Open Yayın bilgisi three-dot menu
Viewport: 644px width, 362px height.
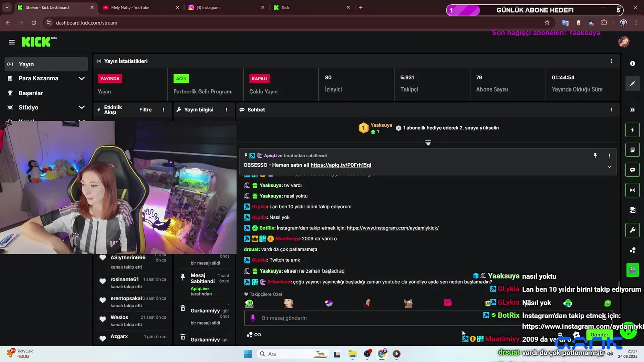[x=226, y=110]
